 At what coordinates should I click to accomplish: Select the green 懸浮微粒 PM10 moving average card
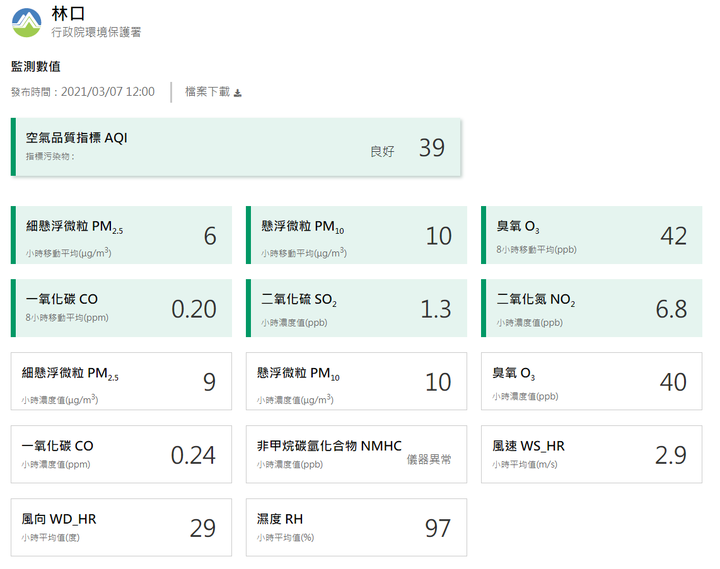point(356,235)
